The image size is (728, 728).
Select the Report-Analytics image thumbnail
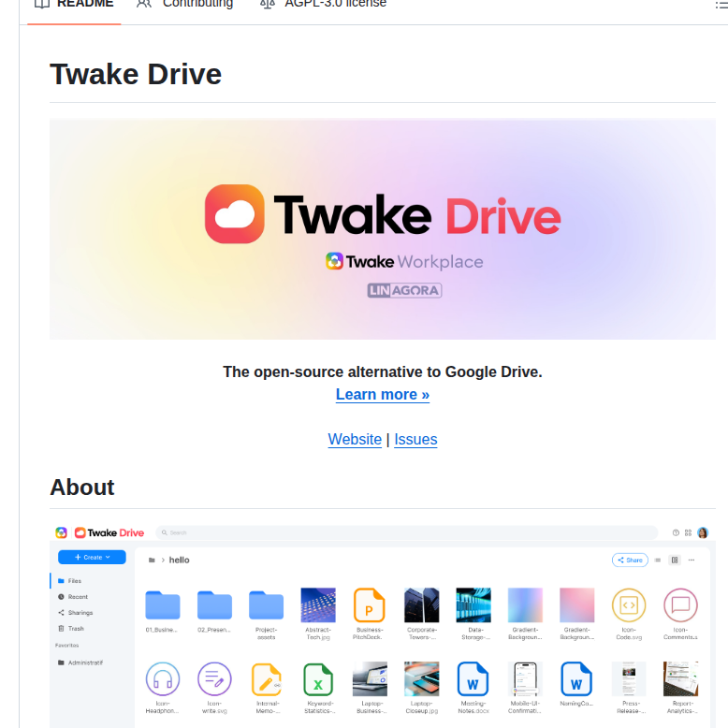pyautogui.click(x=680, y=678)
